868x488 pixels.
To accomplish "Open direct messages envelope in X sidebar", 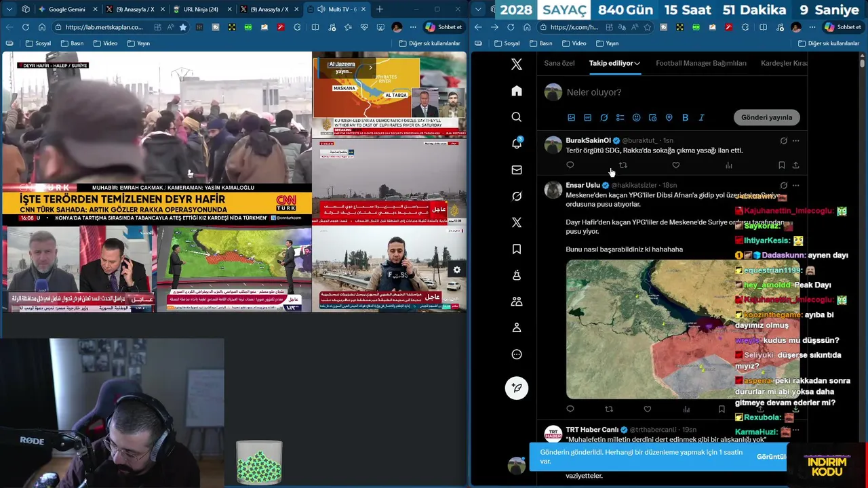I will 517,170.
